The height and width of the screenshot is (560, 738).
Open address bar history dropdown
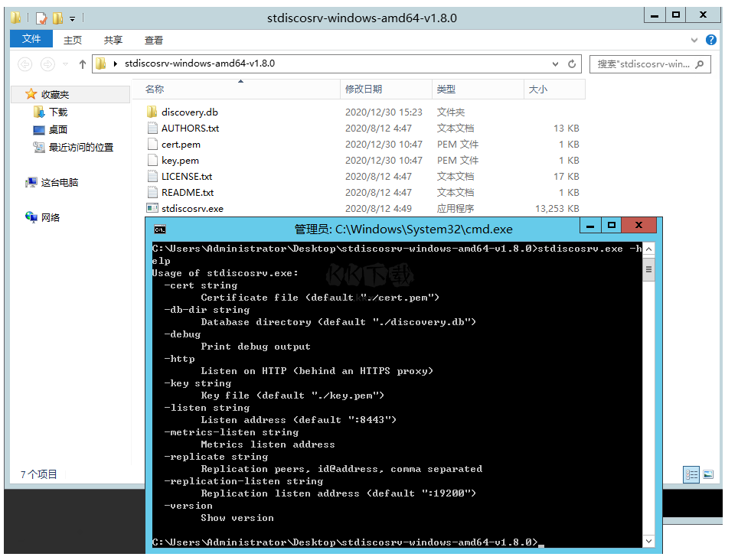(557, 64)
